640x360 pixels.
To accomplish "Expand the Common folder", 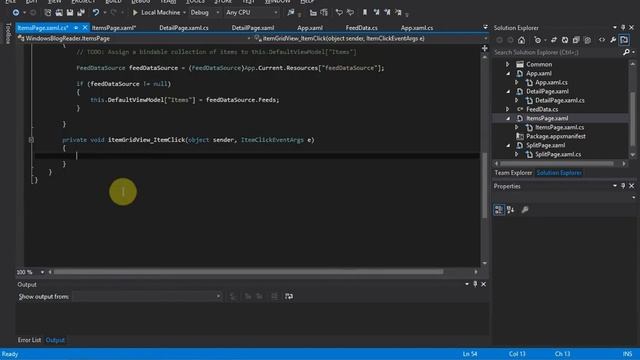I will [507, 64].
